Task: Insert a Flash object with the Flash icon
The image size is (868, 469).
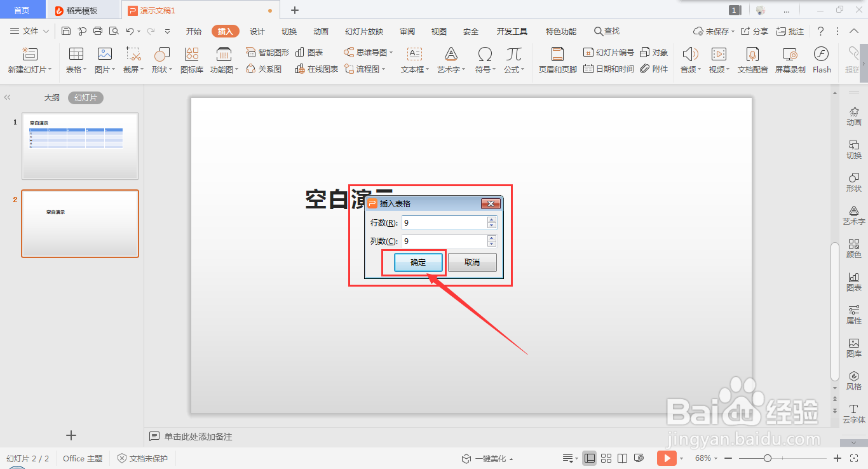Action: (x=822, y=60)
